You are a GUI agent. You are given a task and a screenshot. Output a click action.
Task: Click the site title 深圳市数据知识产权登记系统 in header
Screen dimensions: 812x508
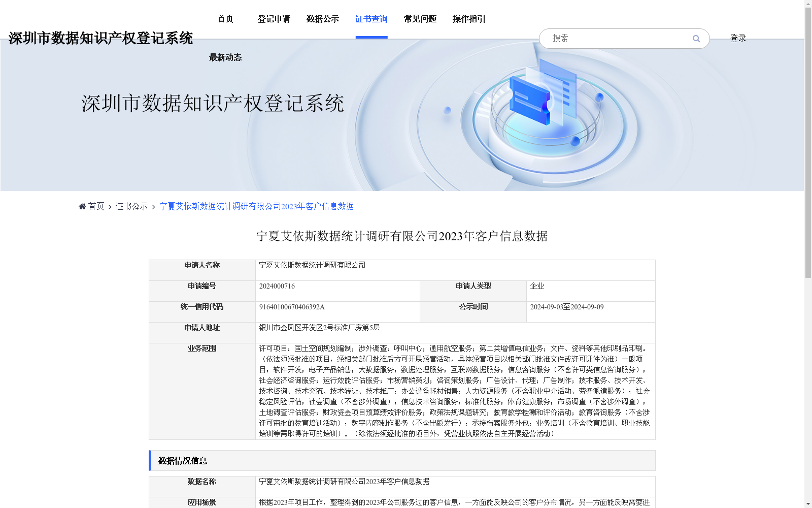point(100,38)
